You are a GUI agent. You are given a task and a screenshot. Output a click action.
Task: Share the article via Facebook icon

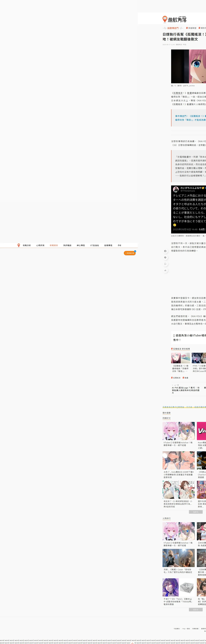(165, 251)
